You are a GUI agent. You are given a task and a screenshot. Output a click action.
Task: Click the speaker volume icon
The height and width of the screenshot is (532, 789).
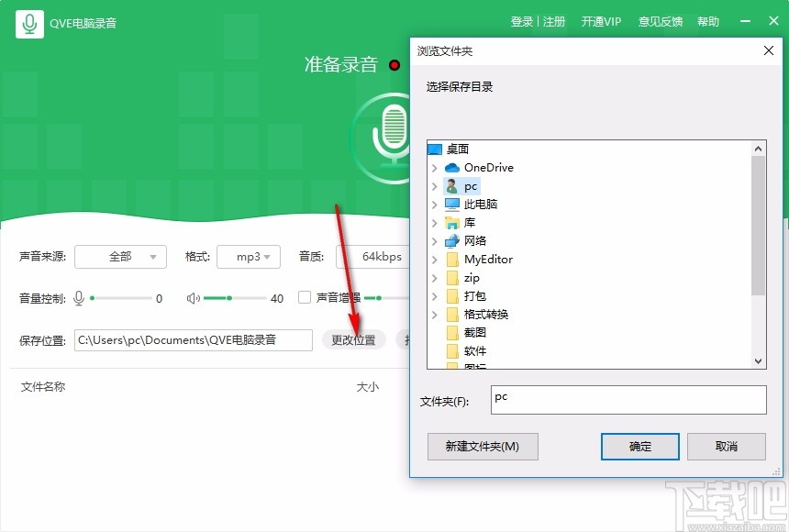tap(194, 297)
